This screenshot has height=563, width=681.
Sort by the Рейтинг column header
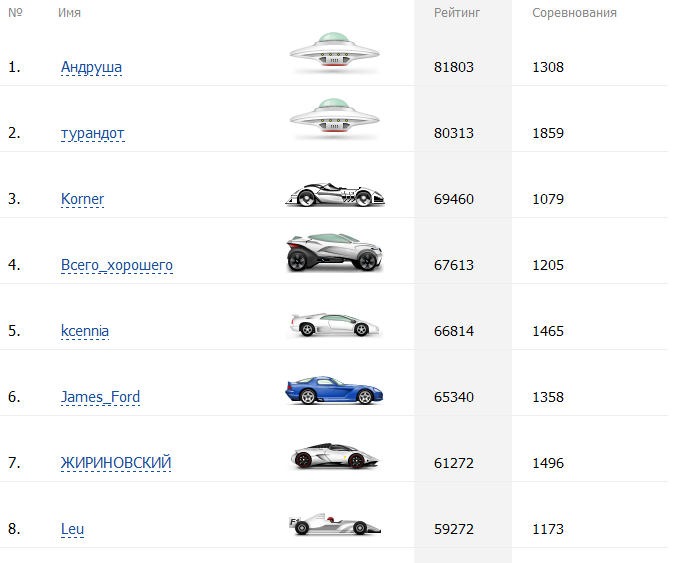457,13
